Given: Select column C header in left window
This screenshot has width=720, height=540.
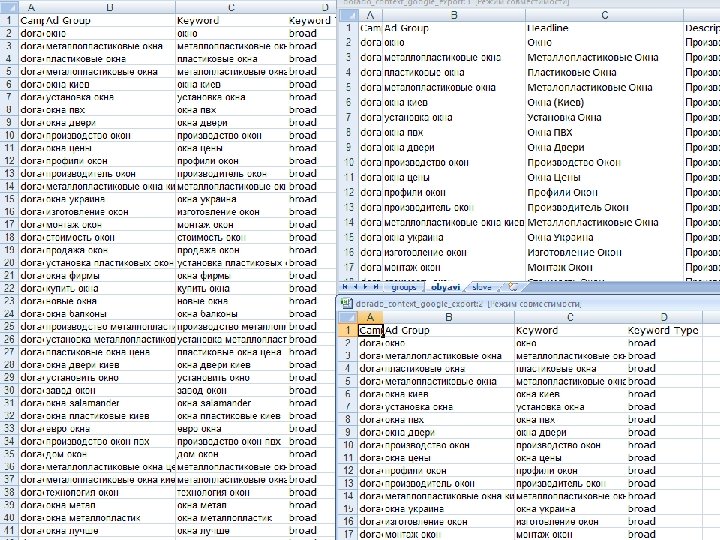Looking at the screenshot, I should 231,7.
